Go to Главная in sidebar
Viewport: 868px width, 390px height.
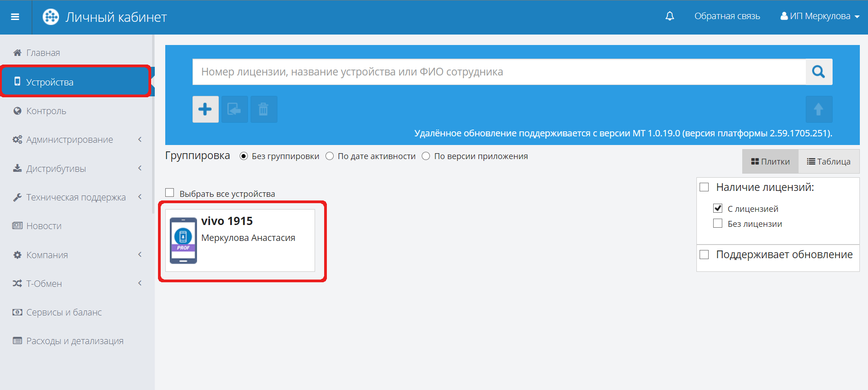76,53
